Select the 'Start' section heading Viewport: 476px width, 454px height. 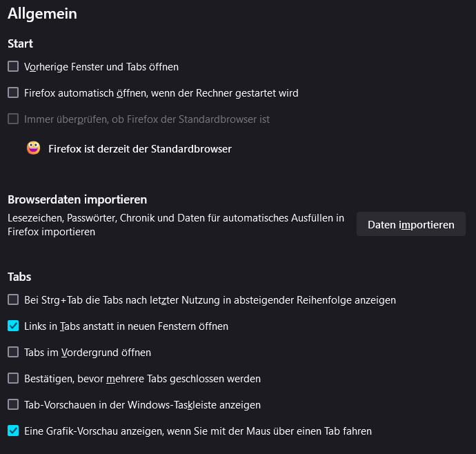tap(20, 43)
